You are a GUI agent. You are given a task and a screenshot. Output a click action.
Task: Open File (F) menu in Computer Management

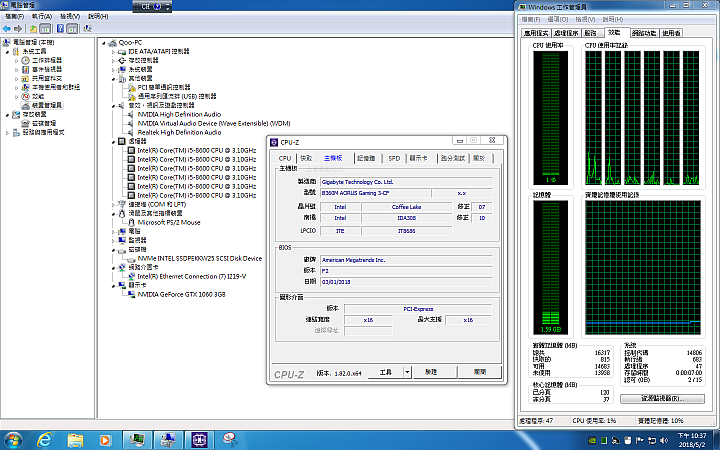coord(14,16)
